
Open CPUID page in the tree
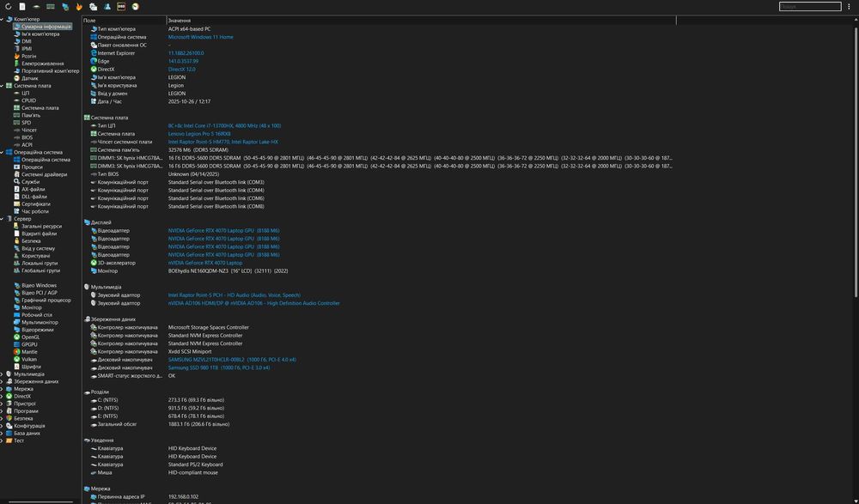[25, 100]
